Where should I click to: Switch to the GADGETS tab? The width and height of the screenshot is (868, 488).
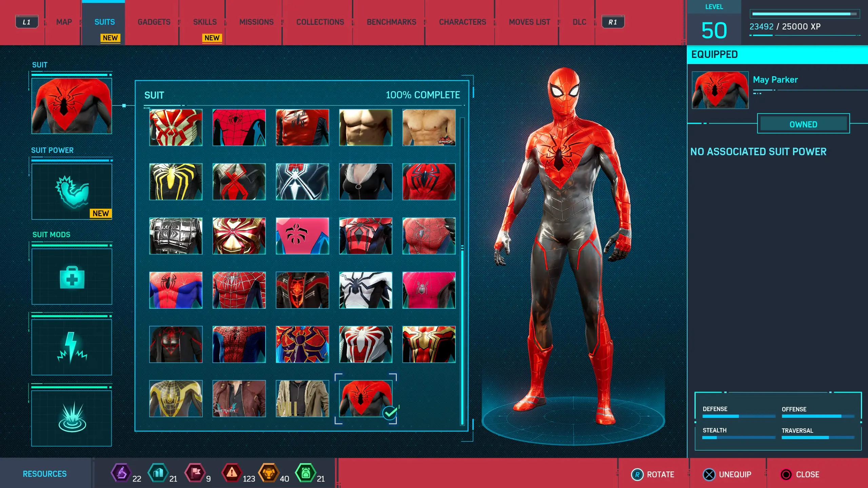[x=154, y=22]
